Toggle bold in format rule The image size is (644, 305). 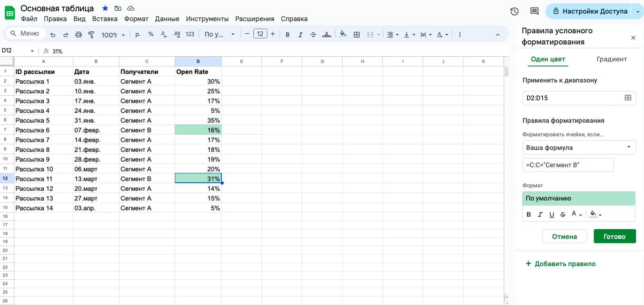click(x=529, y=215)
